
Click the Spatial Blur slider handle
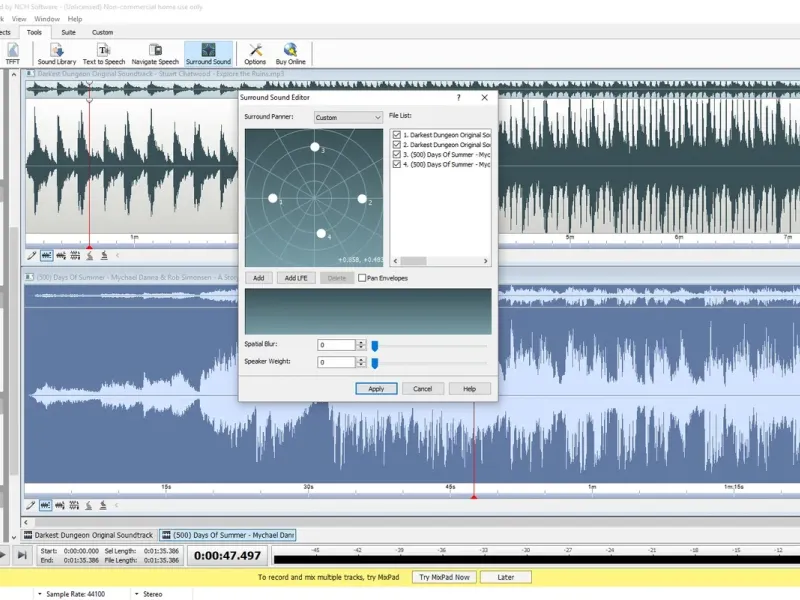[x=375, y=346]
